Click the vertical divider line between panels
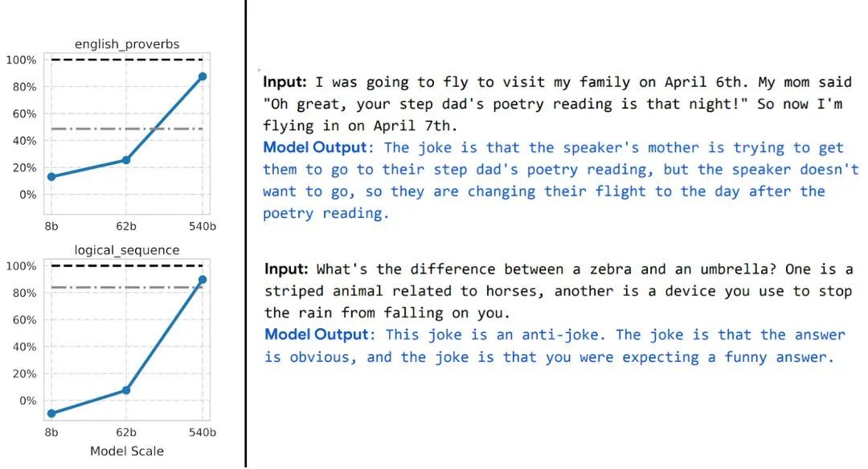The image size is (868, 469). 246,233
